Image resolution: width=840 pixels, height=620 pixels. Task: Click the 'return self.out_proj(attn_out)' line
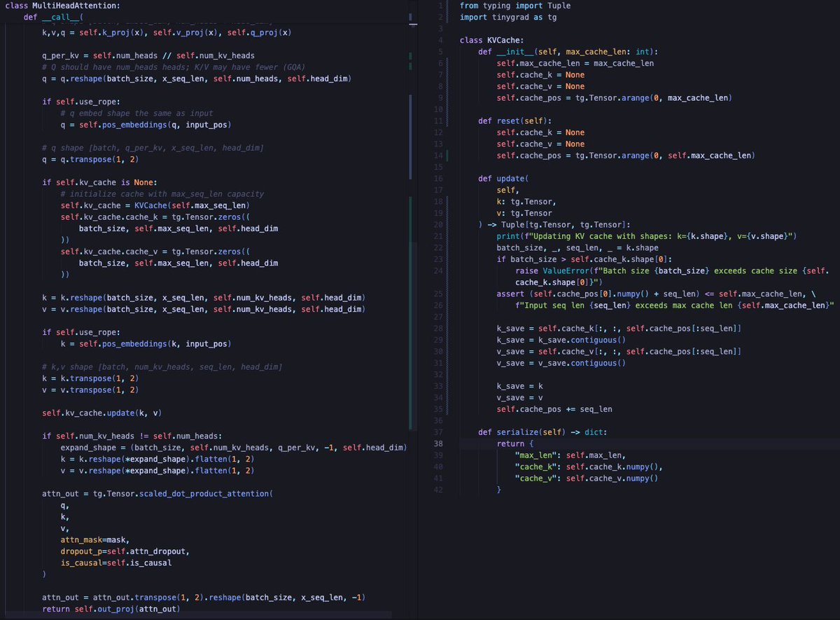tap(111, 609)
